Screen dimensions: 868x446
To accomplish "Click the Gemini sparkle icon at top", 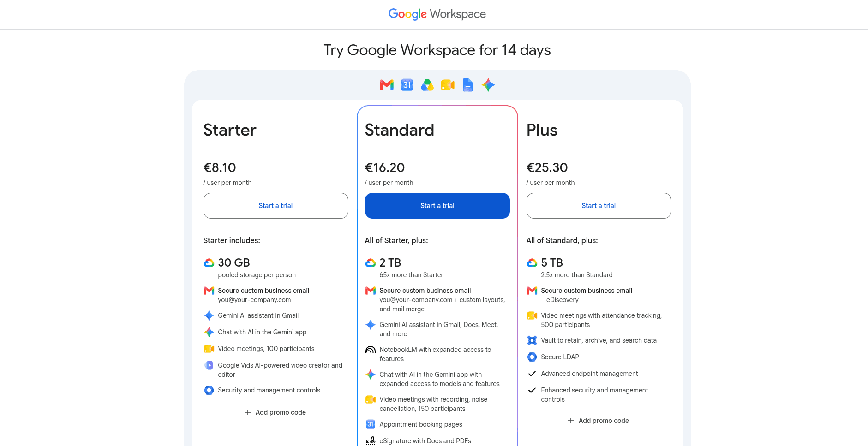I will pyautogui.click(x=488, y=85).
